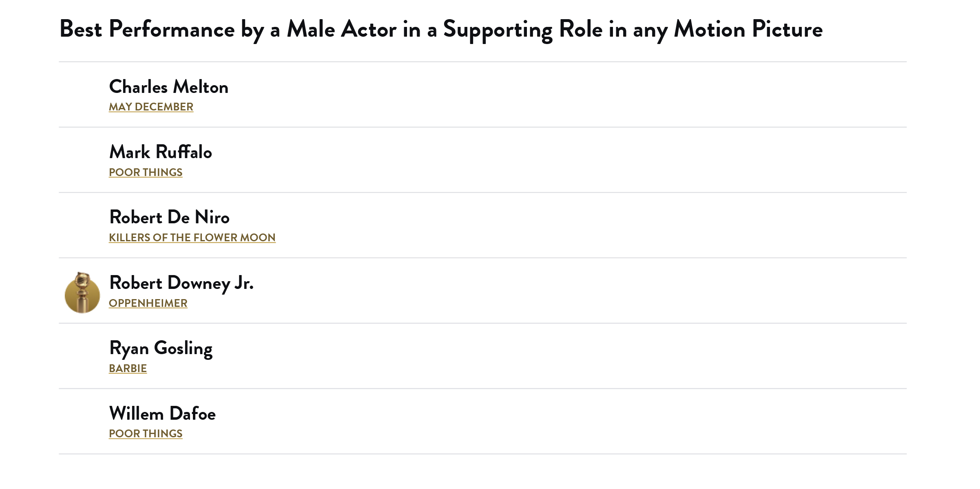The width and height of the screenshot is (980, 489).
Task: Click the golden globe winner trophy icon
Action: 82,293
